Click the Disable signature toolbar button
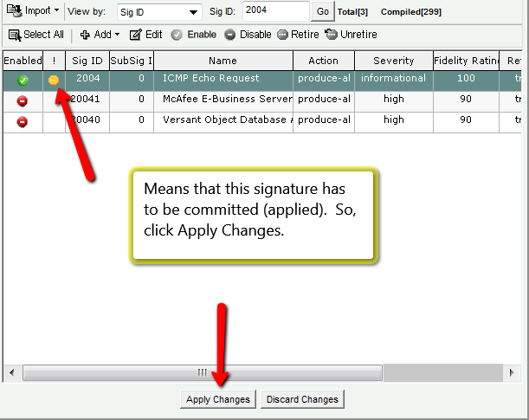 point(248,35)
